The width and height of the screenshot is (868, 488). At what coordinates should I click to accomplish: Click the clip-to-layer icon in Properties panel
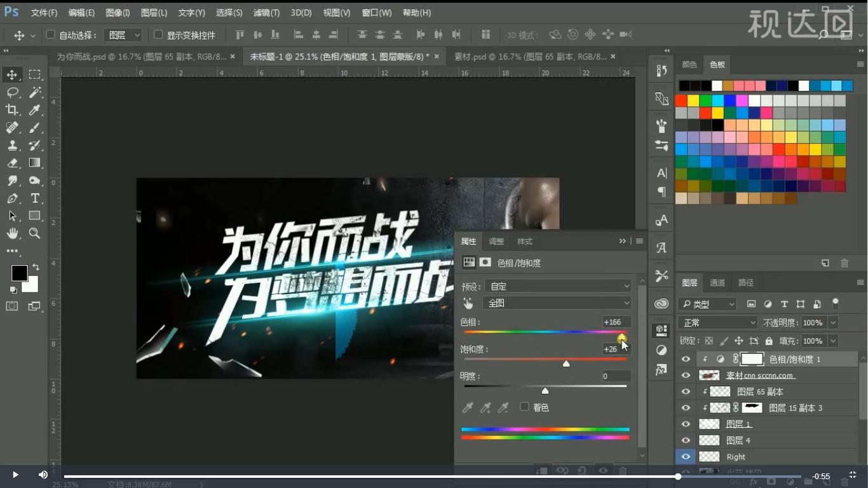pyautogui.click(x=543, y=471)
